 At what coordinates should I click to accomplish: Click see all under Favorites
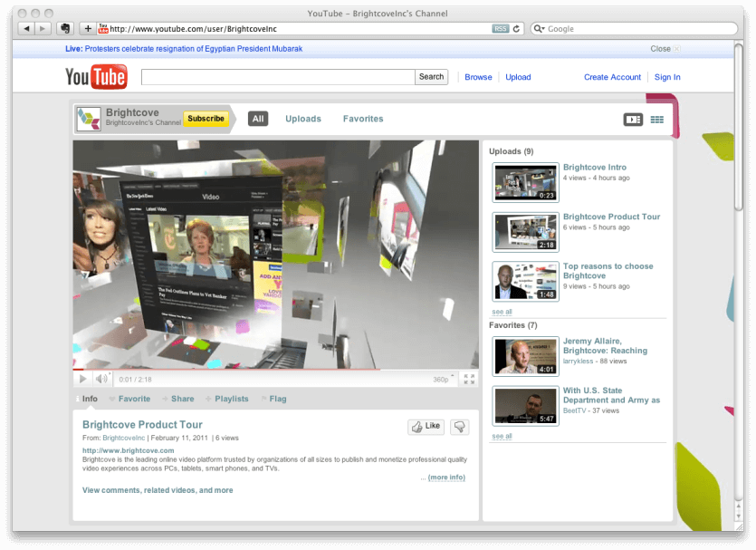(502, 436)
